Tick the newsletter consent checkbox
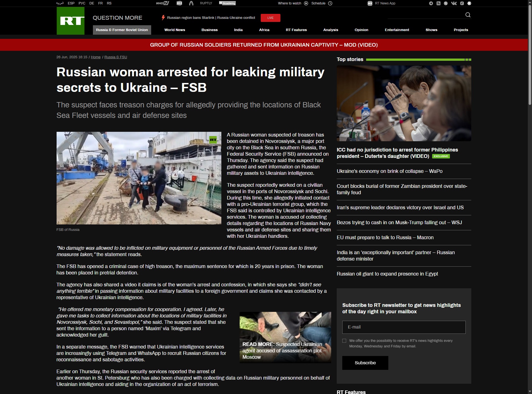532x394 pixels. pos(344,341)
